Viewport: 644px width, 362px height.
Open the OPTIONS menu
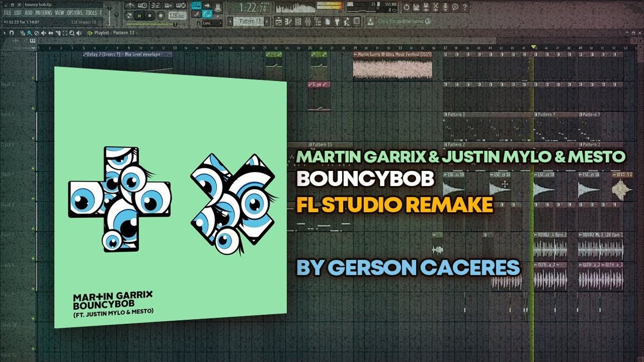[x=74, y=13]
